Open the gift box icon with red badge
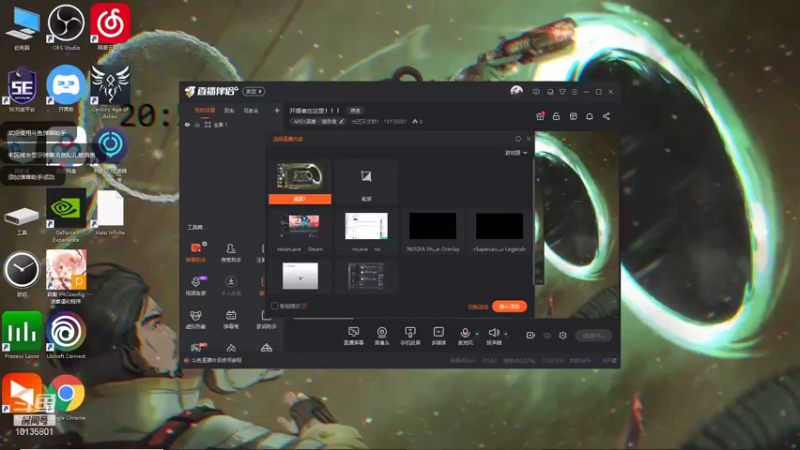This screenshot has width=800, height=450. click(540, 116)
